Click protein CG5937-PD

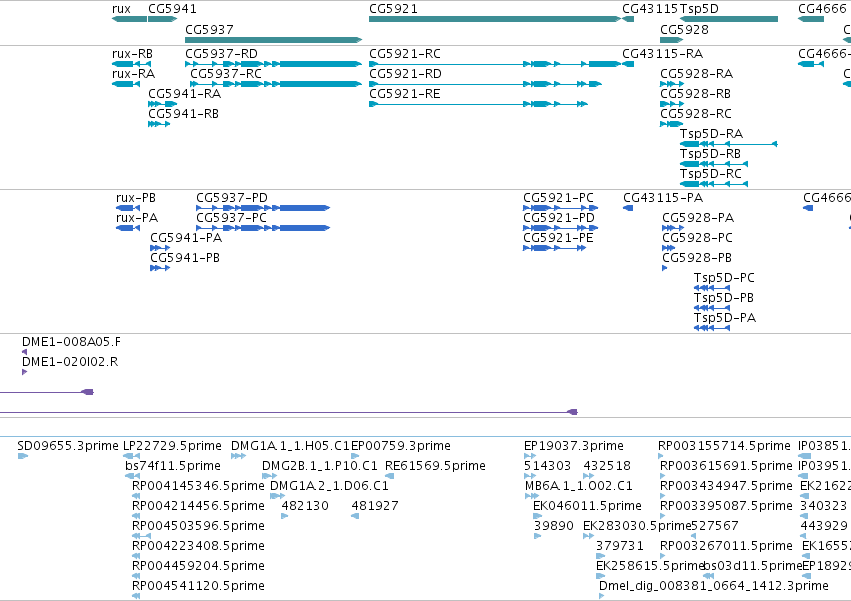point(263,208)
